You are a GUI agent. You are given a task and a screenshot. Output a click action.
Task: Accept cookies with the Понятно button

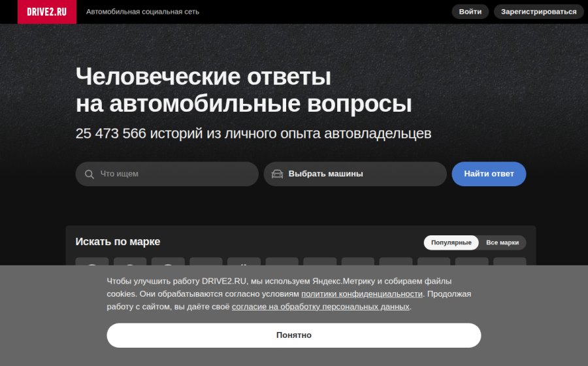[x=293, y=335]
